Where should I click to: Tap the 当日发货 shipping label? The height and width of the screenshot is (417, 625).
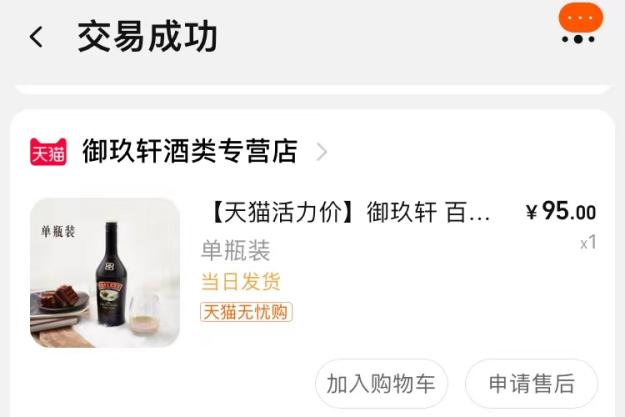(x=241, y=282)
